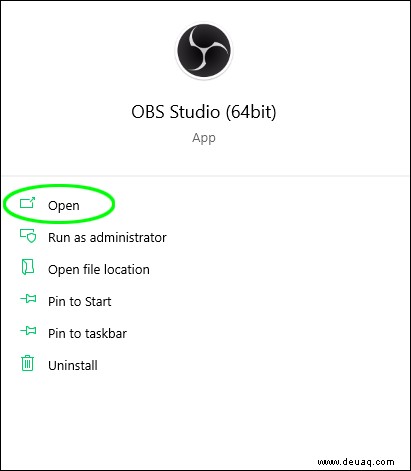This screenshot has width=411, height=471.
Task: Choose the Pin to taskbar text
Action: tap(87, 333)
